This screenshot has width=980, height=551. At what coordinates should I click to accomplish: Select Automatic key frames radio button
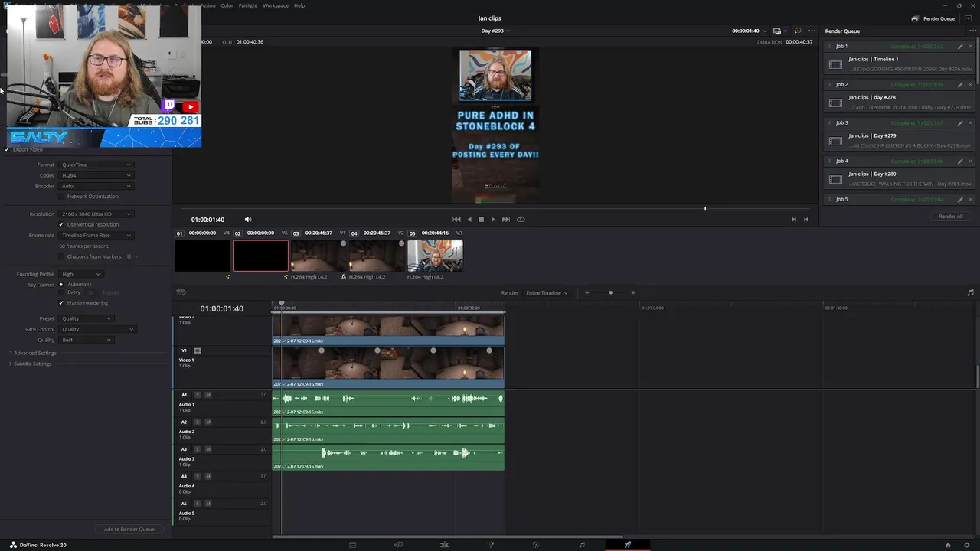(61, 285)
